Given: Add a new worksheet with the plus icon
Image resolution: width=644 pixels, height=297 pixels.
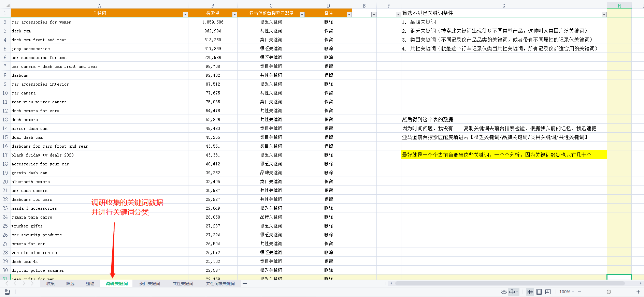Looking at the screenshot, I should pos(245,283).
